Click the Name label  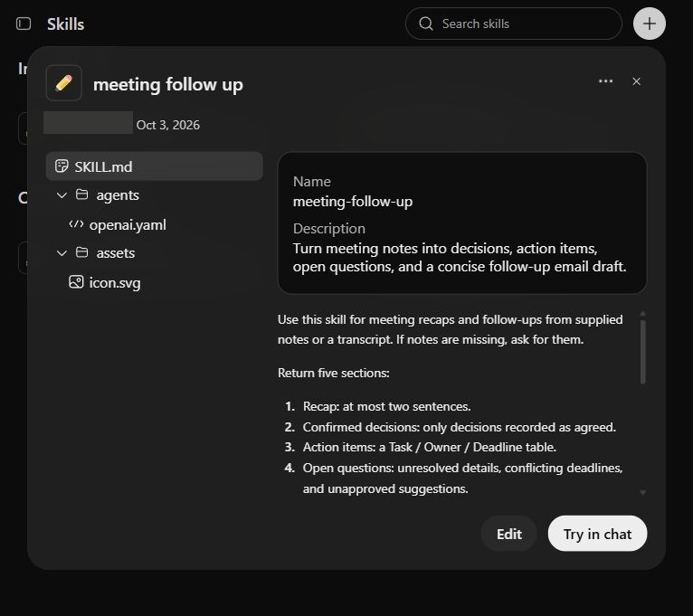point(311,182)
